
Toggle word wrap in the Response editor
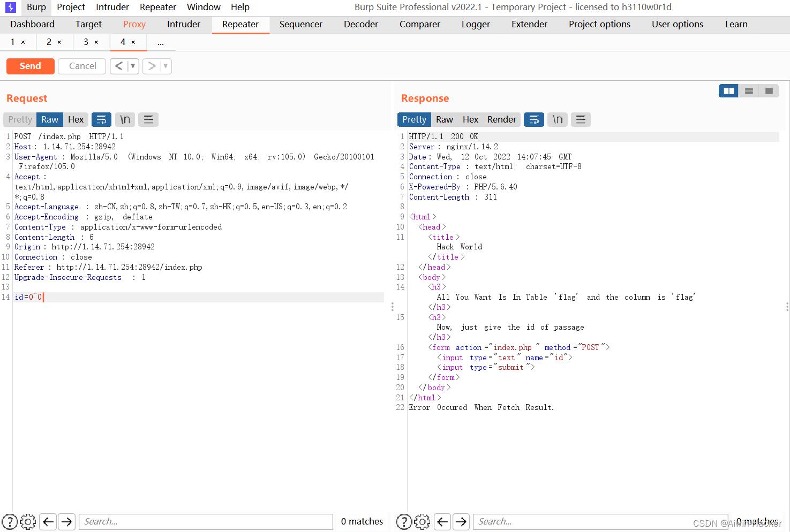[x=533, y=119]
